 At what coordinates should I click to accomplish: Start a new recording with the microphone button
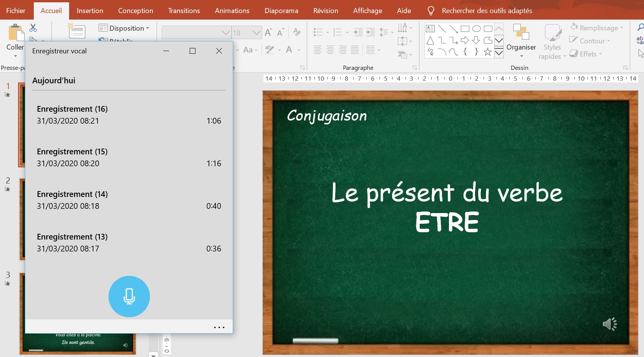click(129, 296)
